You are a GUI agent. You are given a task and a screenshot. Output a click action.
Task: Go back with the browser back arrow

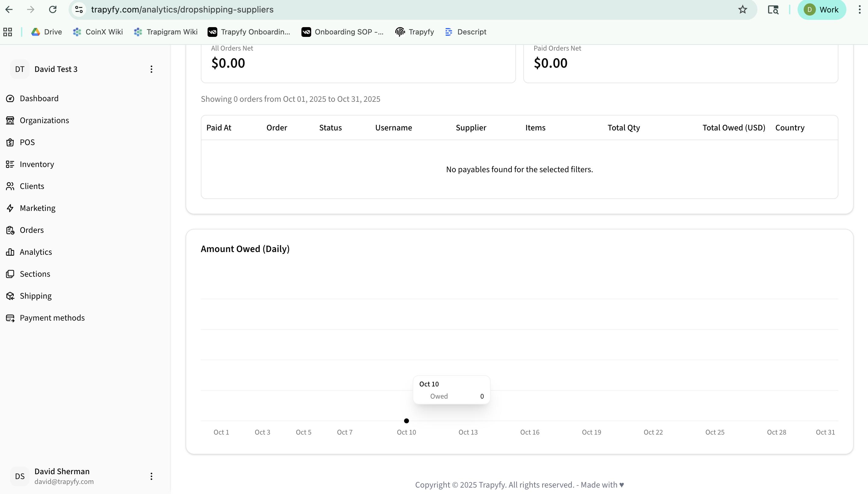tap(9, 9)
